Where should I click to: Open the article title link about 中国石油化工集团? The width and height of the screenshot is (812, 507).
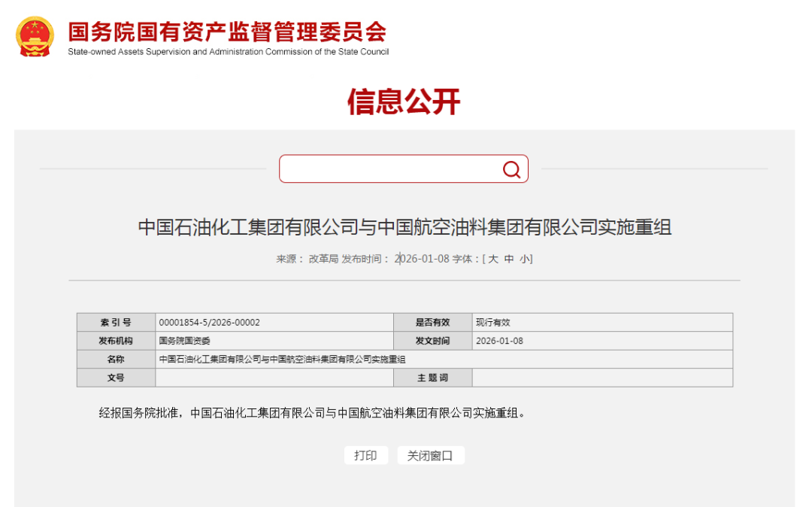pos(406,224)
